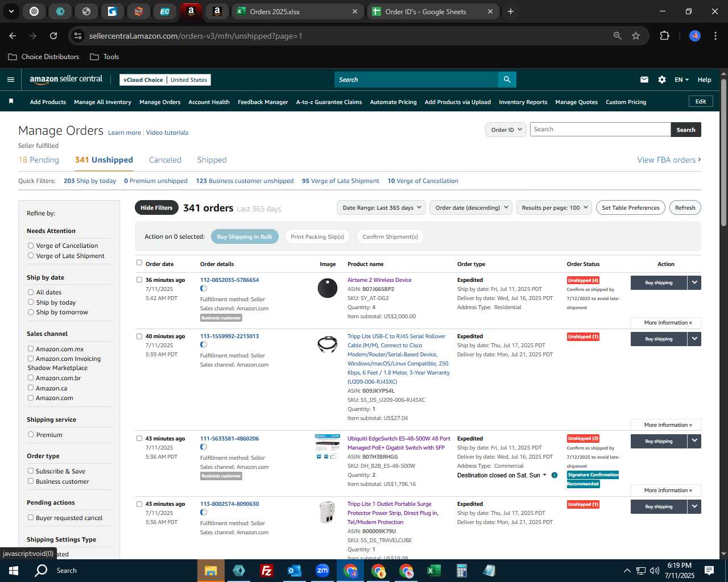Open Zoom from the taskbar
This screenshot has width=728, height=582.
point(322,571)
